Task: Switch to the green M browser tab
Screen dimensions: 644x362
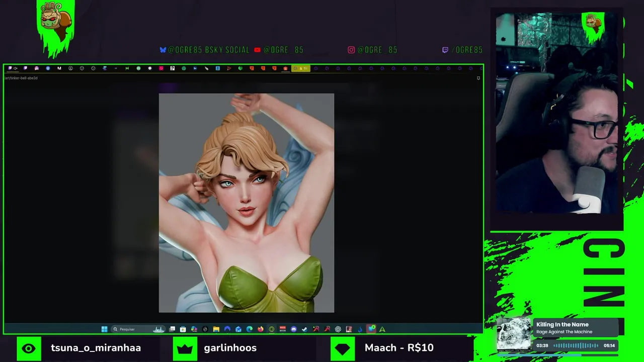Action: (x=127, y=68)
